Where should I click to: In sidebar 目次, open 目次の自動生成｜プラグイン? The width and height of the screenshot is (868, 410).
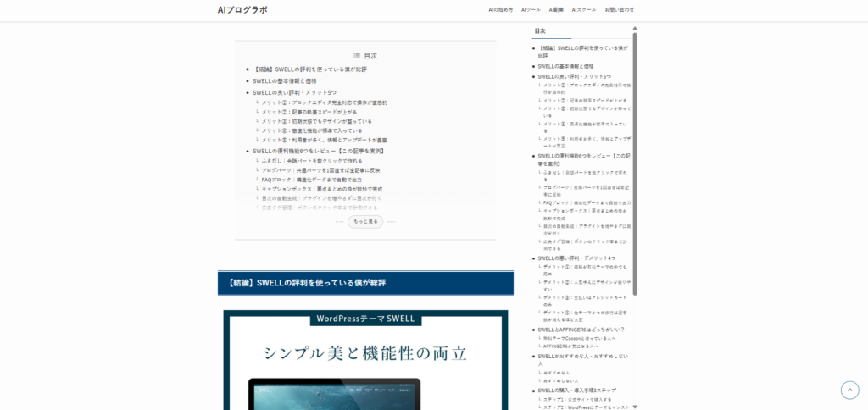coord(587,230)
